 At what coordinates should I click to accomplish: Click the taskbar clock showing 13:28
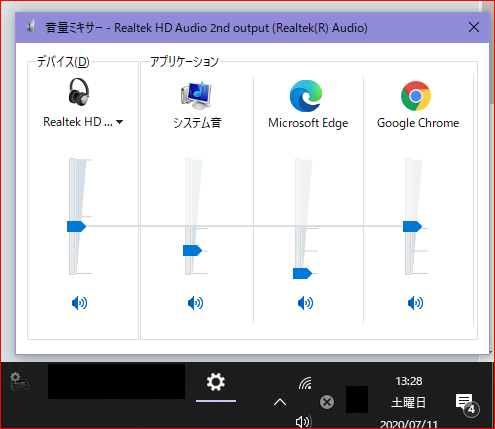pyautogui.click(x=409, y=381)
